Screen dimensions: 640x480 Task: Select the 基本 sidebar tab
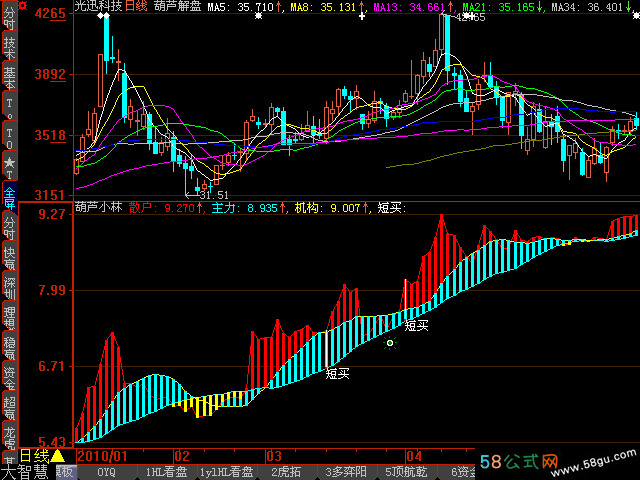[x=9, y=76]
